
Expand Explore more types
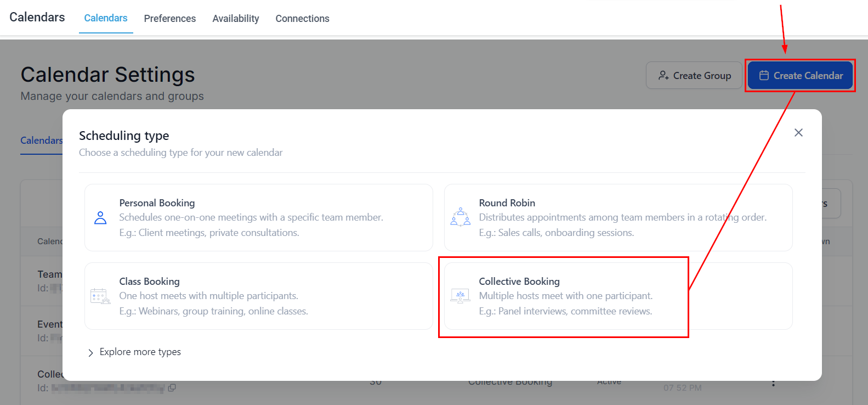(140, 352)
